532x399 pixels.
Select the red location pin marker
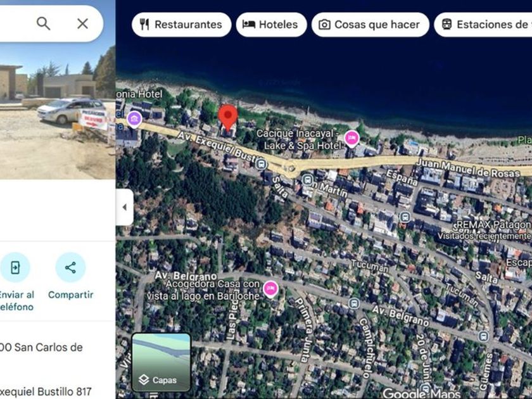227,117
